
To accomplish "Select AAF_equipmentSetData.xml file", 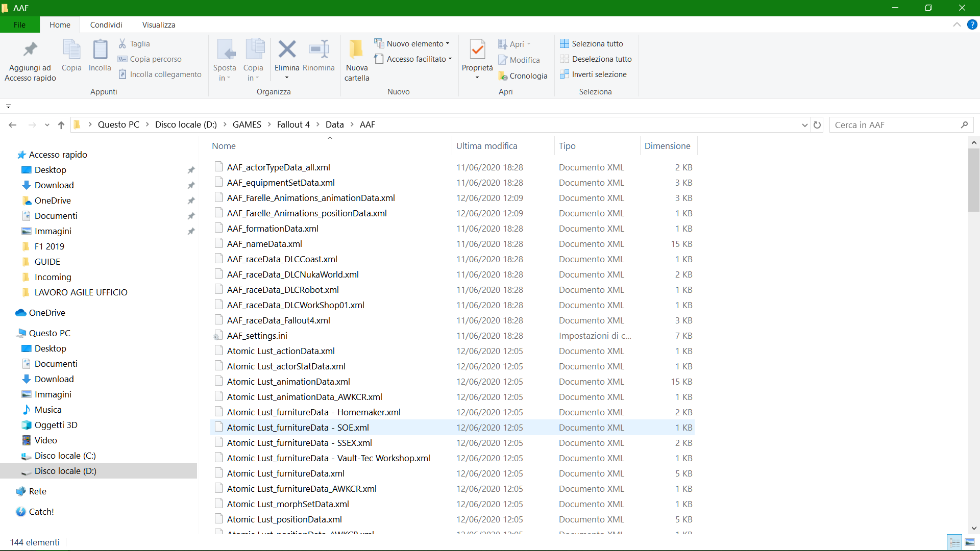I will click(x=281, y=183).
